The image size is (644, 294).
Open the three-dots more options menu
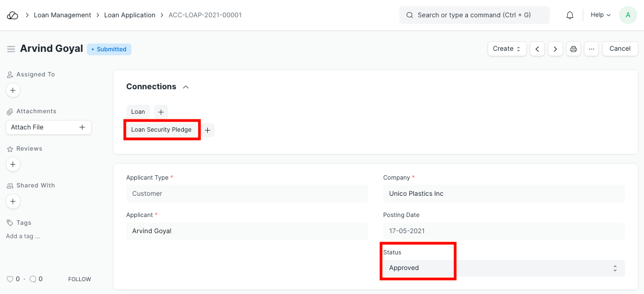pyautogui.click(x=592, y=49)
